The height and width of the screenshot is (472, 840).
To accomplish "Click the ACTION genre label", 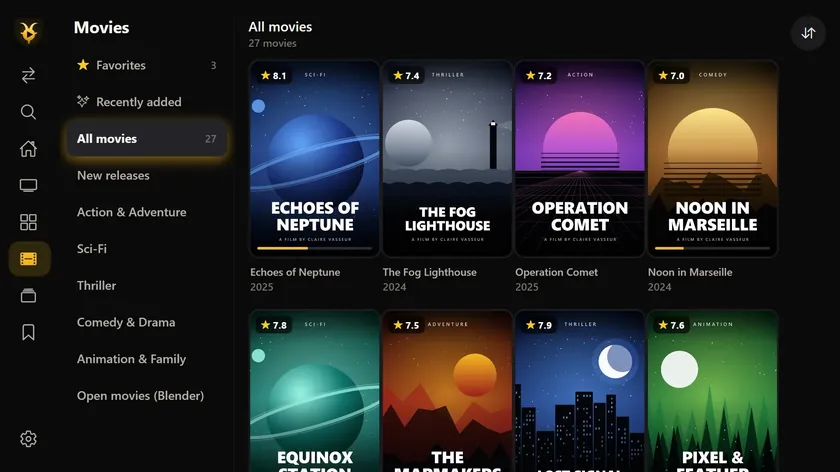I will 580,74.
